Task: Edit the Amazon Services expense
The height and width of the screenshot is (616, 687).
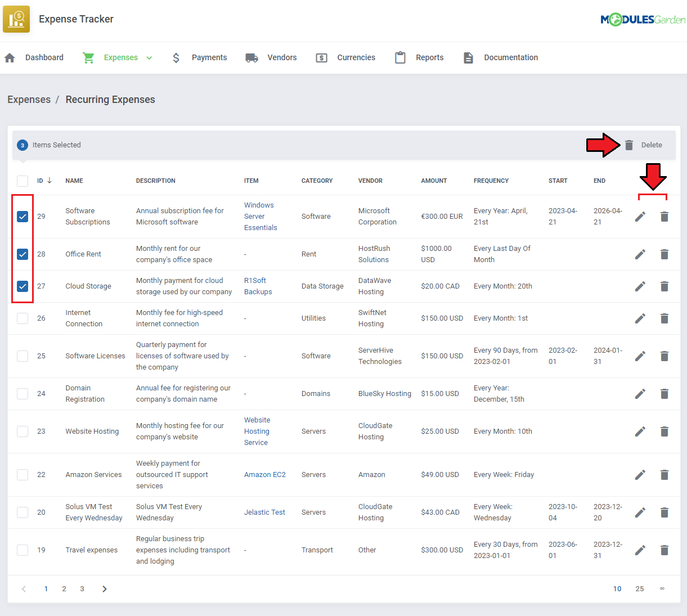Action: [640, 475]
